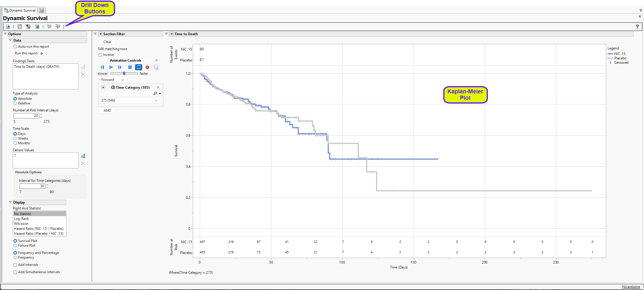This screenshot has width=644, height=290.
Task: Toggle animation loop mode
Action: click(139, 67)
